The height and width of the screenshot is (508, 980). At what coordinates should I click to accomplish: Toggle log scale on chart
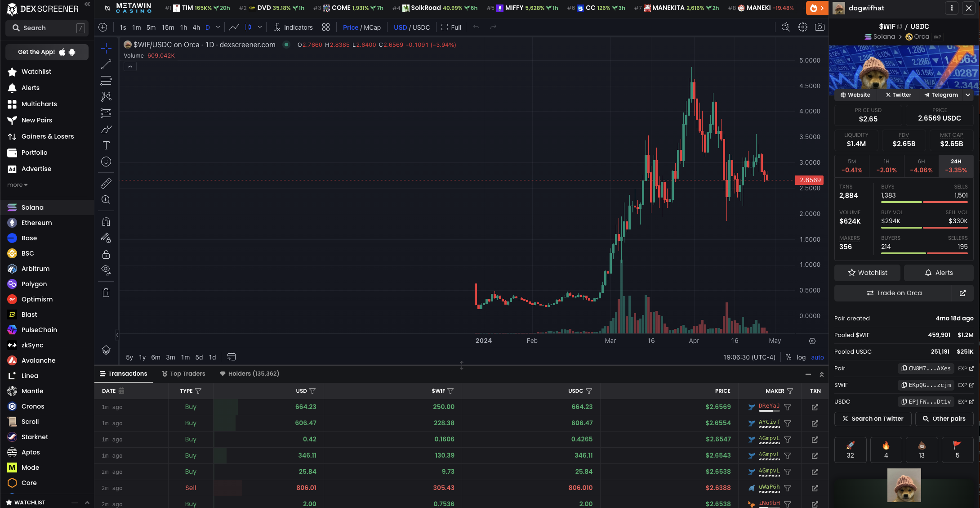point(801,357)
